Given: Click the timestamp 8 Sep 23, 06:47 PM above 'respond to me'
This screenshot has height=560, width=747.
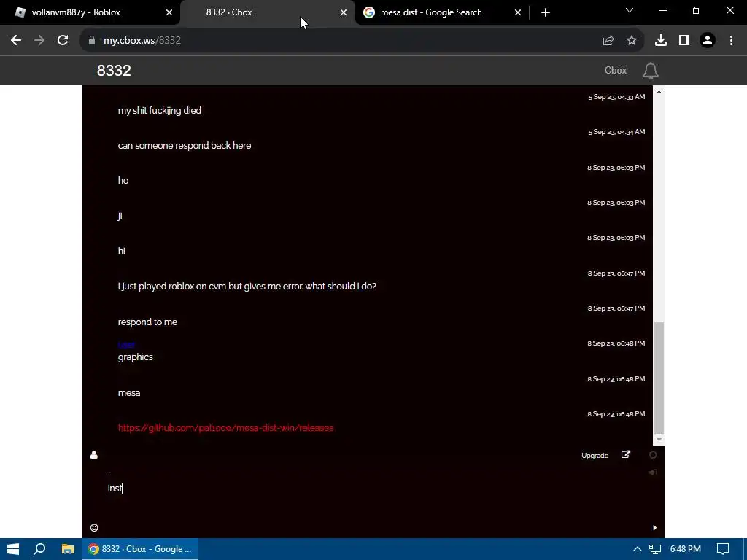Looking at the screenshot, I should pos(616,308).
